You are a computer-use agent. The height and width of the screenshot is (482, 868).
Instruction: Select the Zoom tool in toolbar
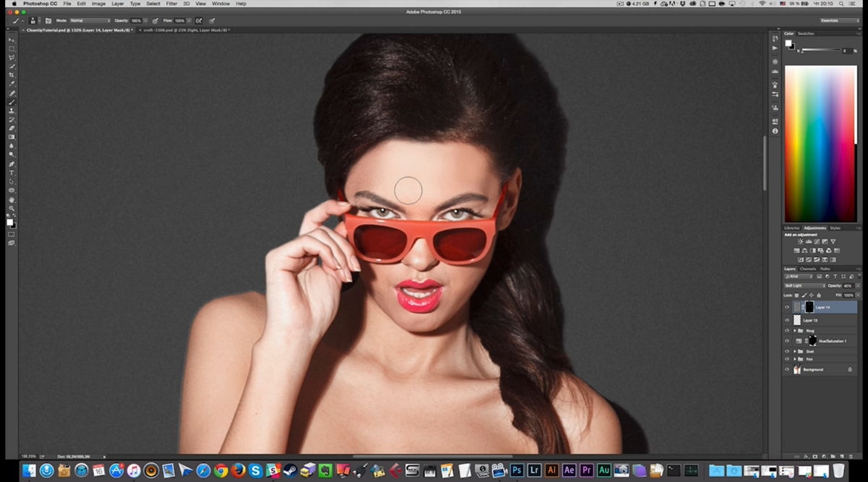12,208
